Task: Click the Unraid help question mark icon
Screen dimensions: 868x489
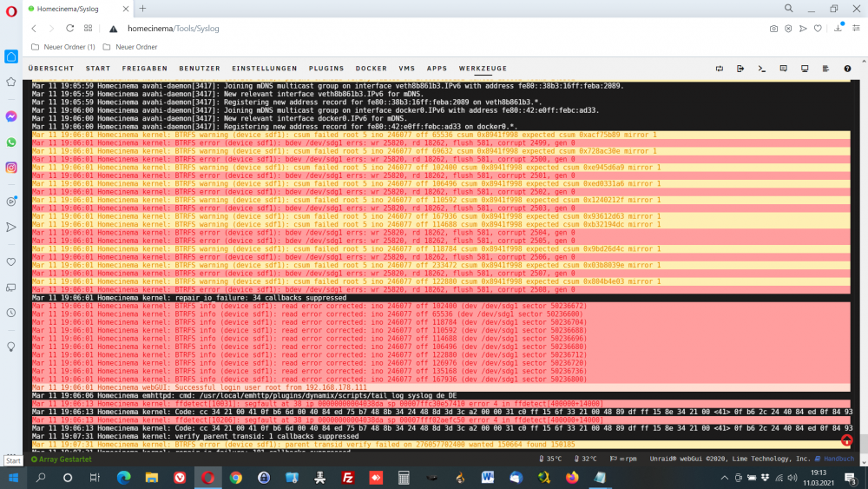Action: [847, 69]
